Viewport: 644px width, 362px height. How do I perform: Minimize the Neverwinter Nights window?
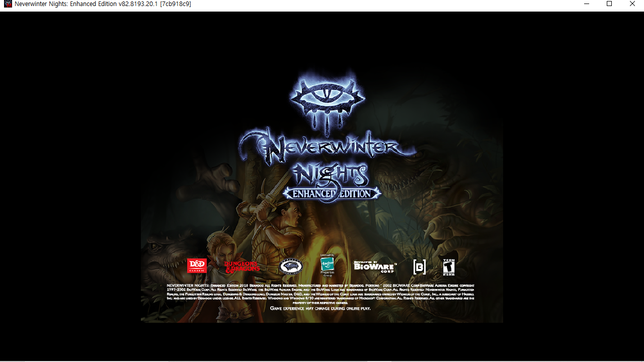click(586, 4)
